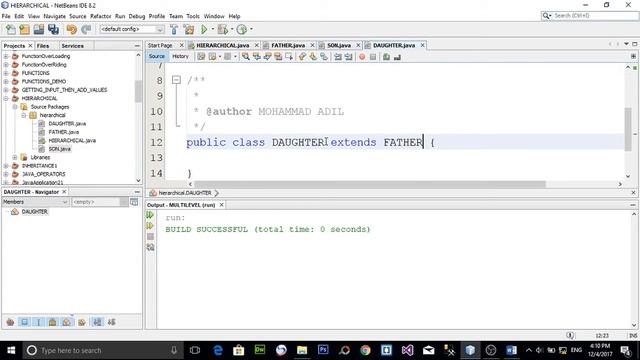The width and height of the screenshot is (640, 360).
Task: Collapse the comment fold at line 8
Action: point(176,80)
